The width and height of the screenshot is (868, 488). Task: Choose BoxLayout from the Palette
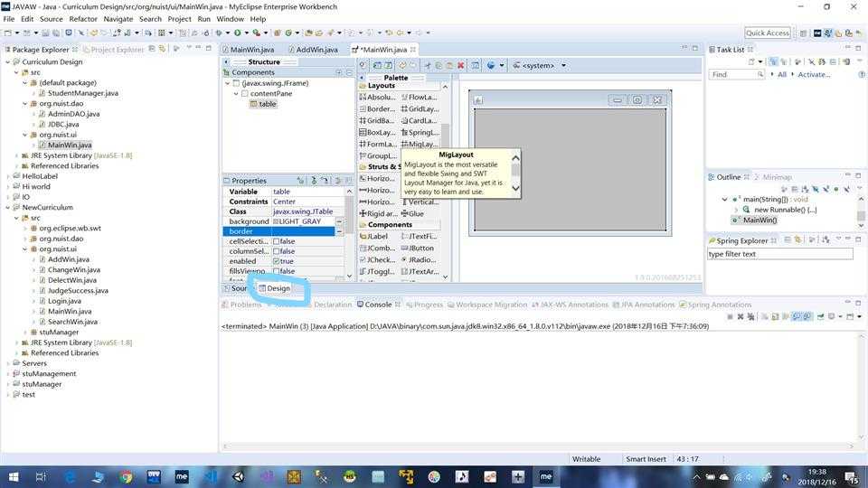(x=378, y=132)
